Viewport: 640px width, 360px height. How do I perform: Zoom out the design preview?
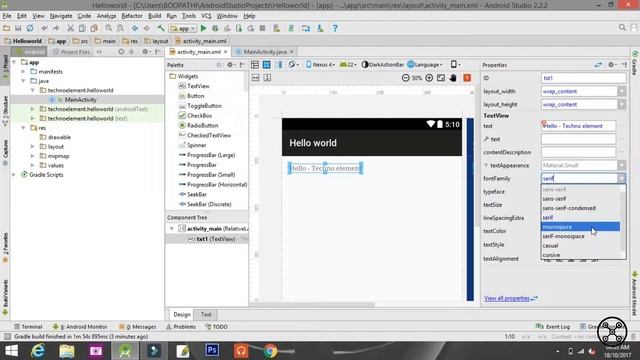(x=405, y=78)
